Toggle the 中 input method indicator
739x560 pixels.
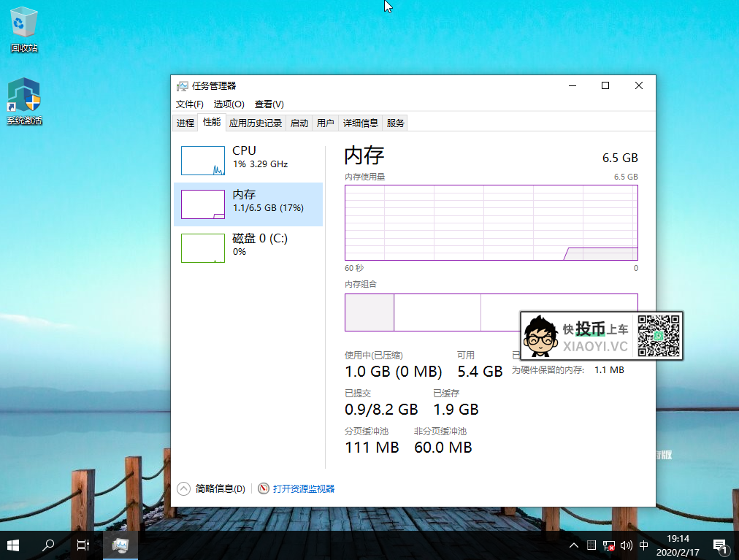tap(643, 545)
